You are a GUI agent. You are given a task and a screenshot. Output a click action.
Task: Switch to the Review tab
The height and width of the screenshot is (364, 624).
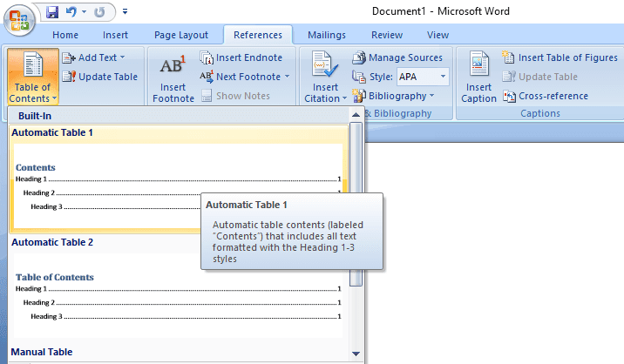[387, 35]
